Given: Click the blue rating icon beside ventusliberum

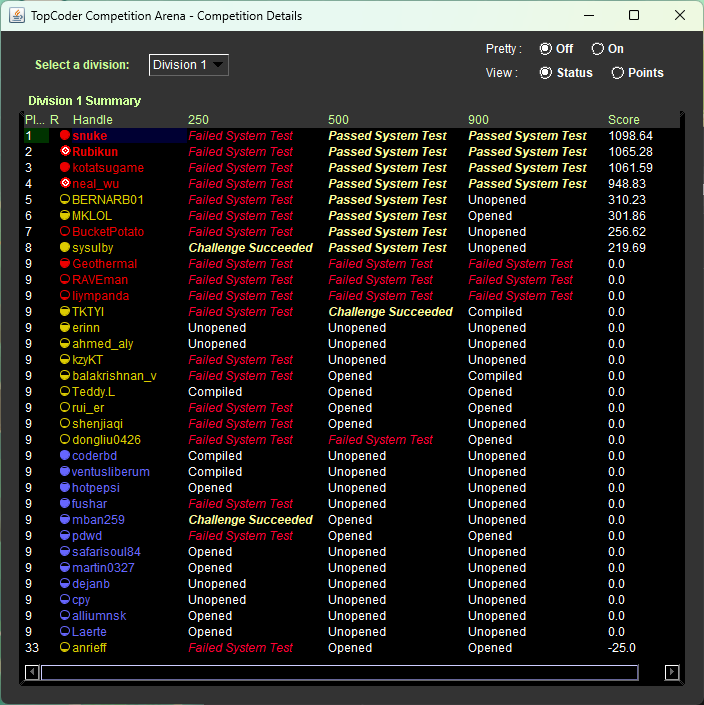Looking at the screenshot, I should 65,471.
